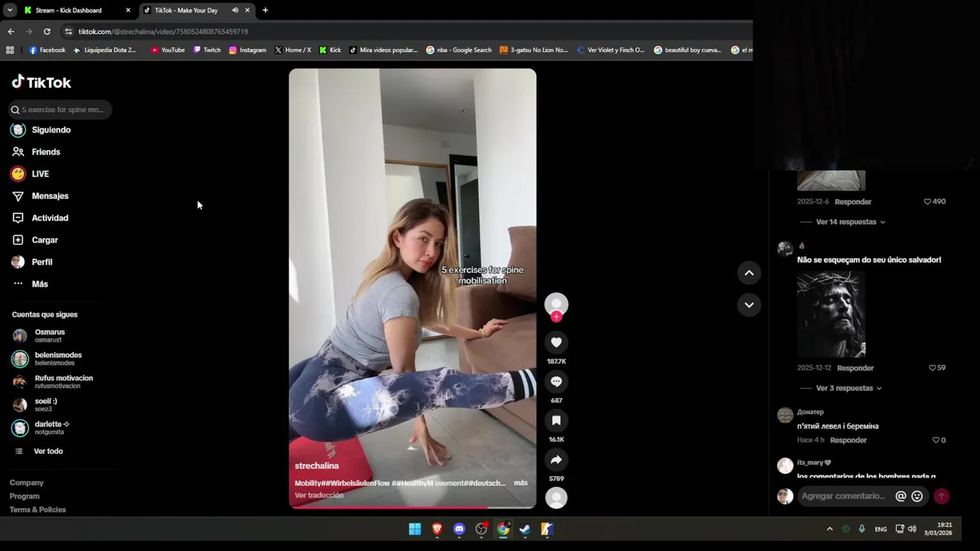Launch Steam from the taskbar
This screenshot has width=980, height=551.
click(525, 529)
